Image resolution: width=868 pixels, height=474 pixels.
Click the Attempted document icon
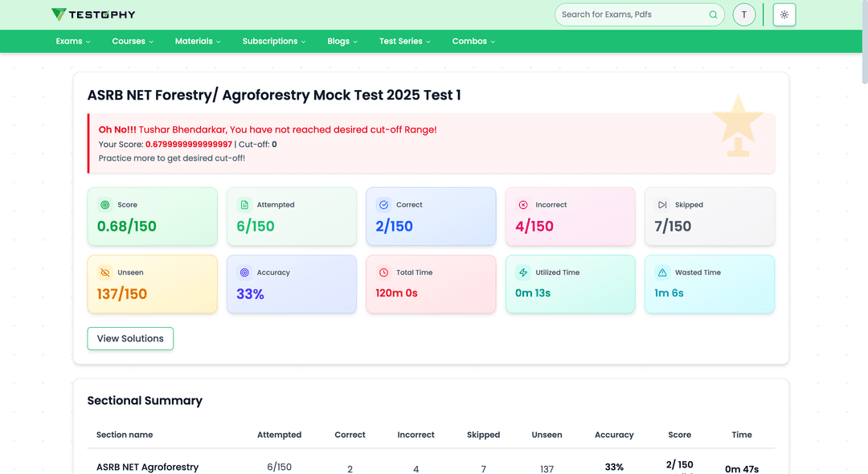(x=244, y=205)
